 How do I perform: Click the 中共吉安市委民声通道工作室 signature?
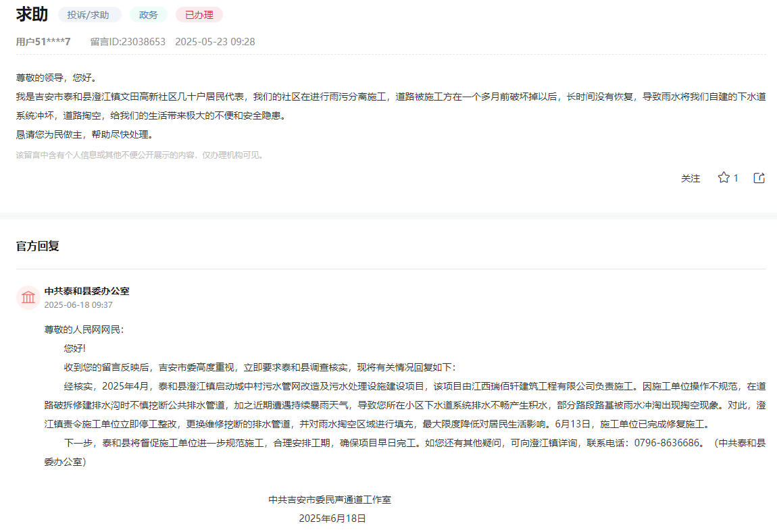[x=330, y=500]
